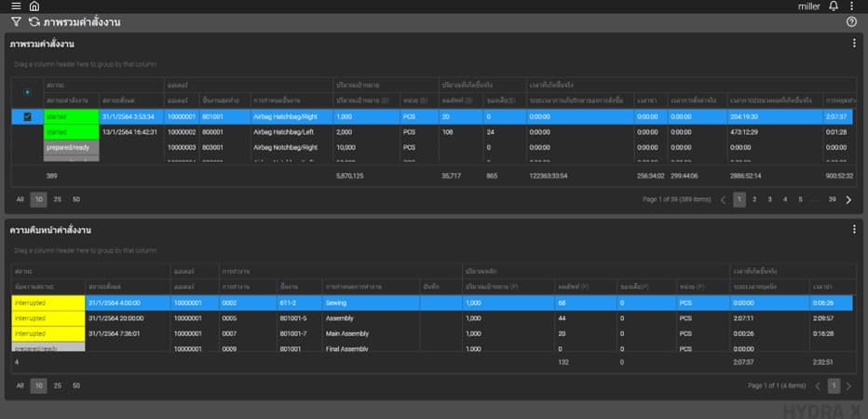Screen dimensions: 868x419
Task: Open the help question mark icon
Action: (851, 22)
